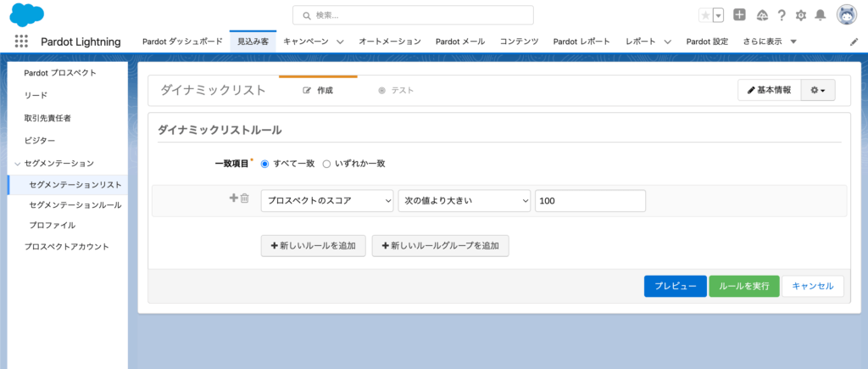
Task: Open the Trailhead guidance icon
Action: (x=762, y=15)
